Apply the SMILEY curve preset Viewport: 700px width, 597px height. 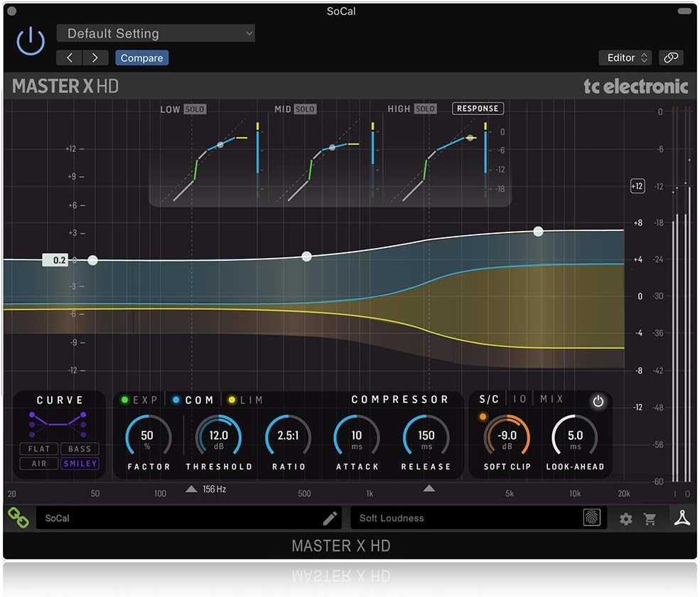tap(80, 463)
